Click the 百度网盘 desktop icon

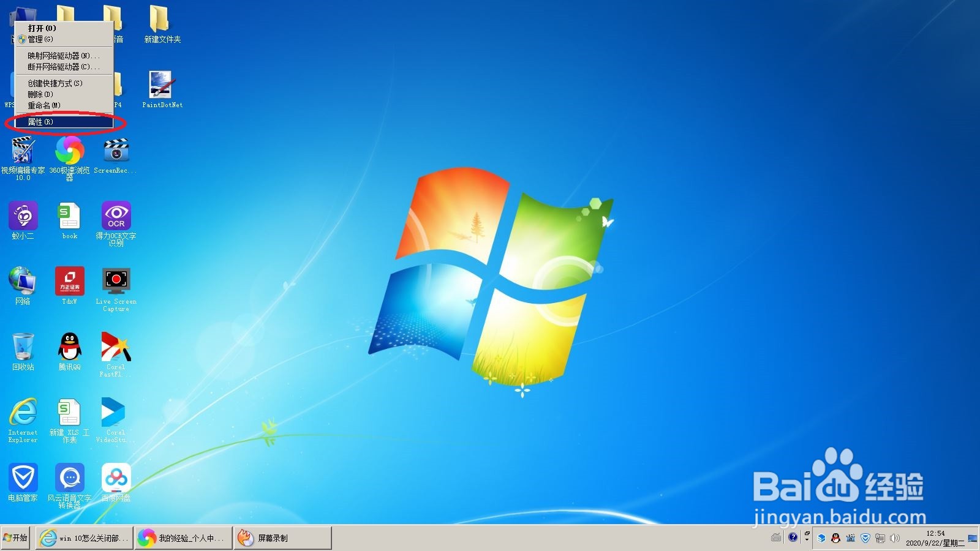(116, 482)
